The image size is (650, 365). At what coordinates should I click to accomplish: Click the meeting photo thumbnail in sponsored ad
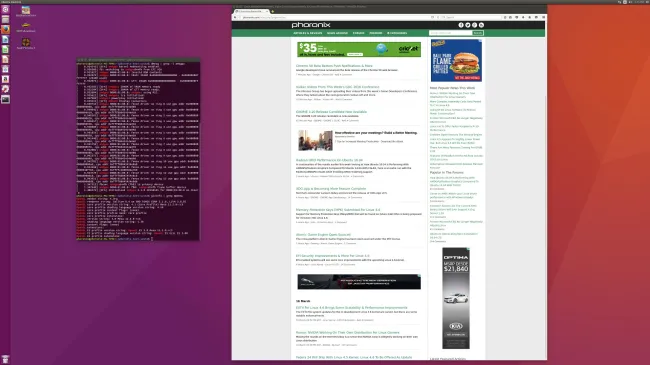(x=315, y=140)
